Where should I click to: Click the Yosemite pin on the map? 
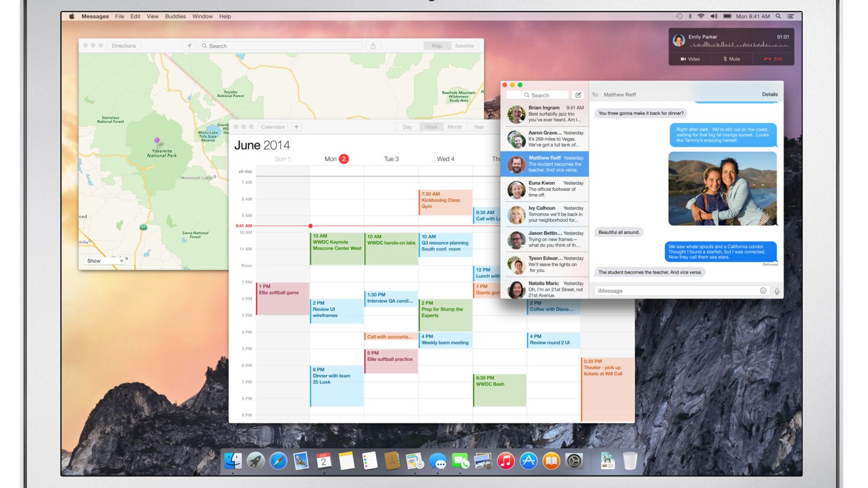pyautogui.click(x=157, y=142)
